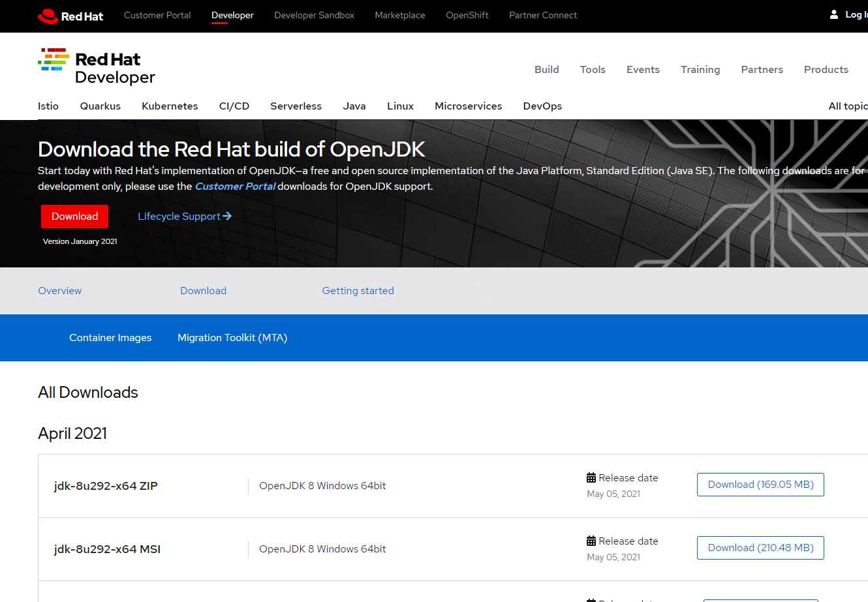868x602 pixels.
Task: Click arrow icon beside Lifecycle Support
Action: click(227, 216)
